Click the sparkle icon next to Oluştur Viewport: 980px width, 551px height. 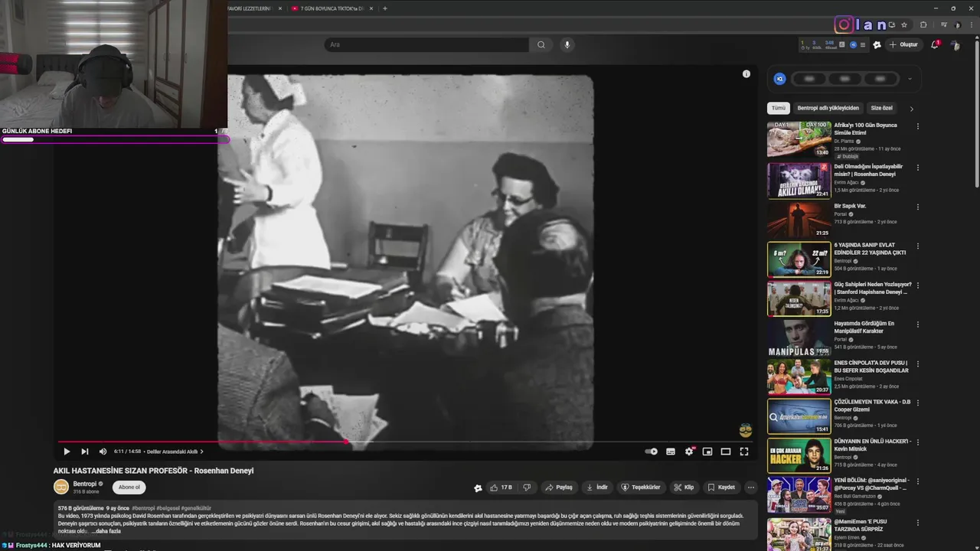click(877, 44)
